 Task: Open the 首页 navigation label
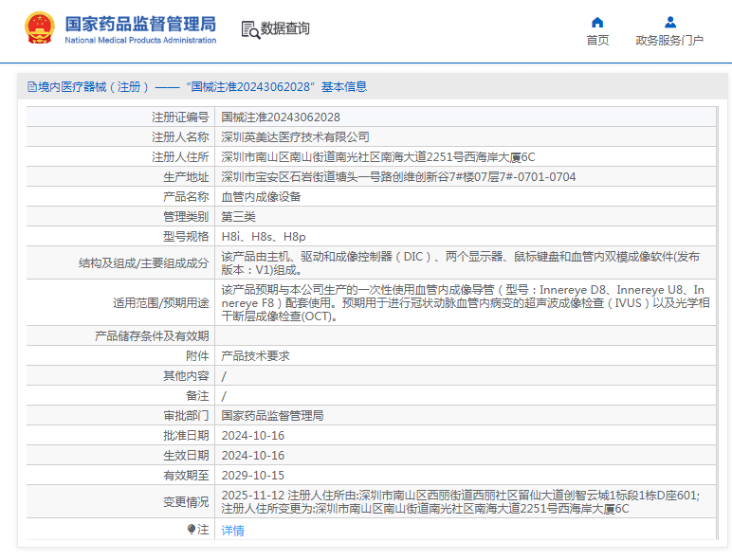597,41
